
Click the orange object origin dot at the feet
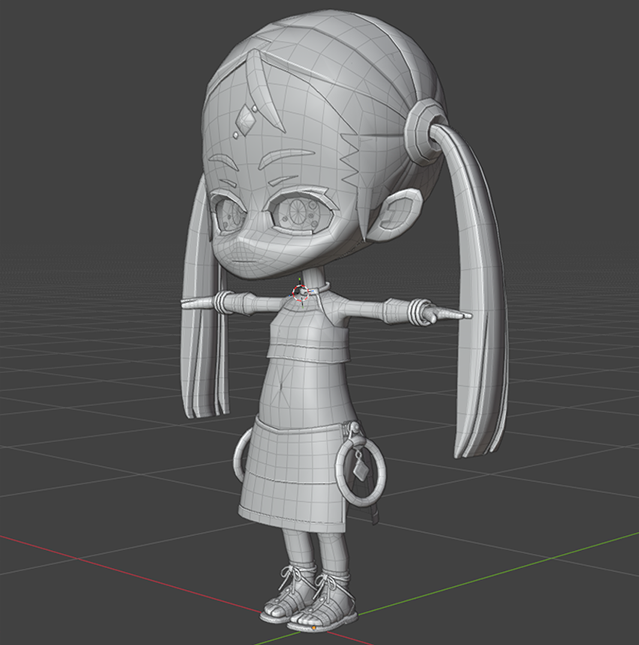(x=314, y=628)
